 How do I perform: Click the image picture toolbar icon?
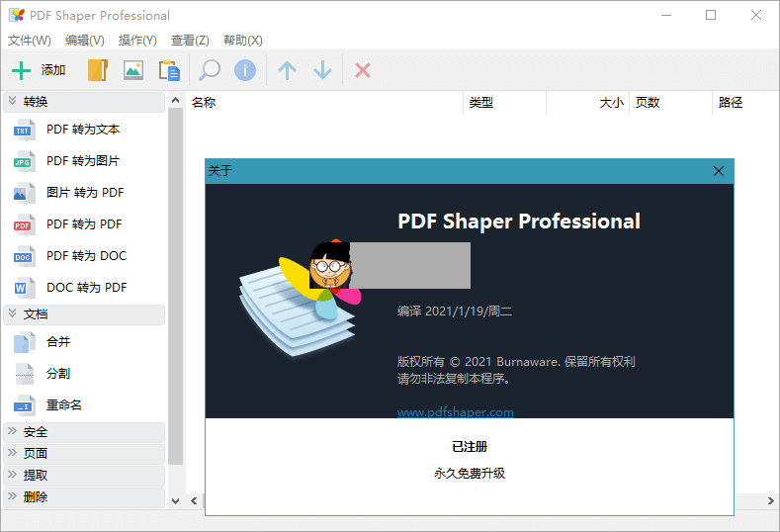133,70
